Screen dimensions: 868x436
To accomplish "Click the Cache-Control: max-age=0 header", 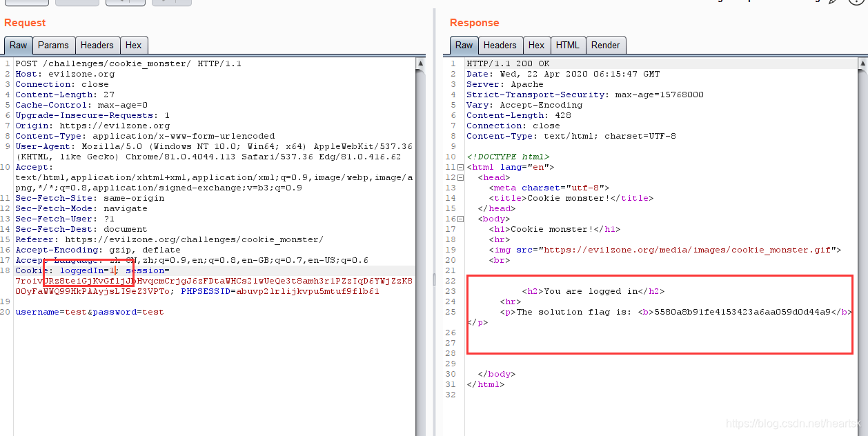I will tap(81, 105).
